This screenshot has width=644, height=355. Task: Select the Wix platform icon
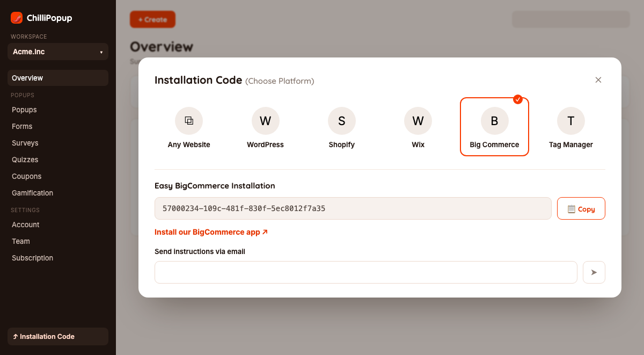pyautogui.click(x=418, y=121)
